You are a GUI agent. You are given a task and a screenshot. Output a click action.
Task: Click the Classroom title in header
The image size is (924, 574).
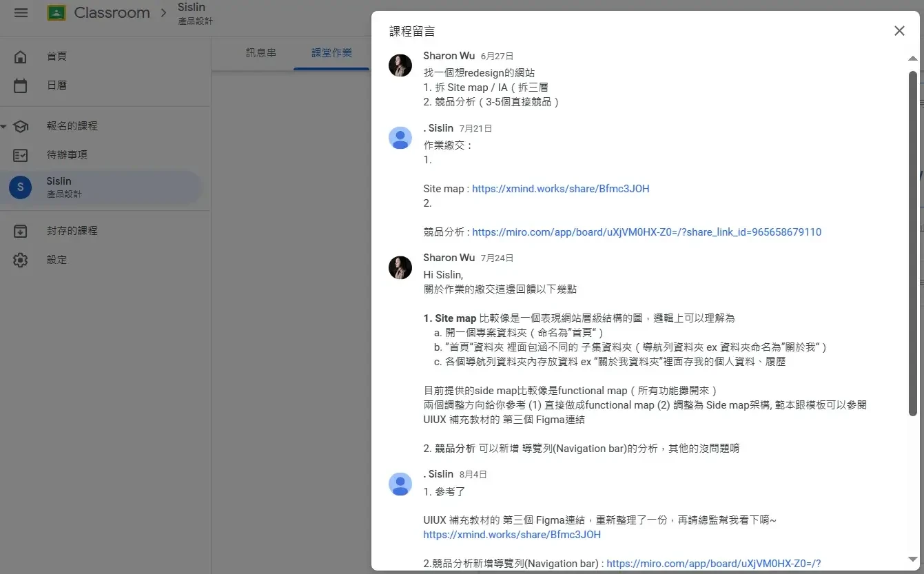(x=112, y=13)
